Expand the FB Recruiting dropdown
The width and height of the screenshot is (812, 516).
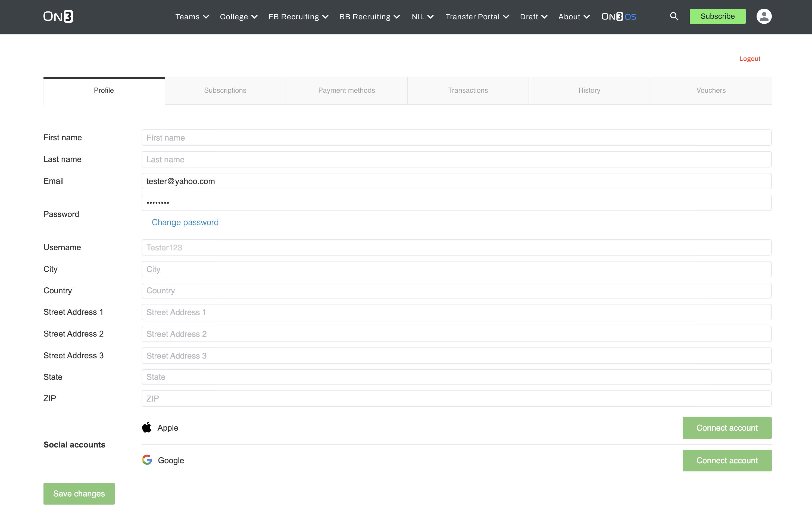(298, 17)
